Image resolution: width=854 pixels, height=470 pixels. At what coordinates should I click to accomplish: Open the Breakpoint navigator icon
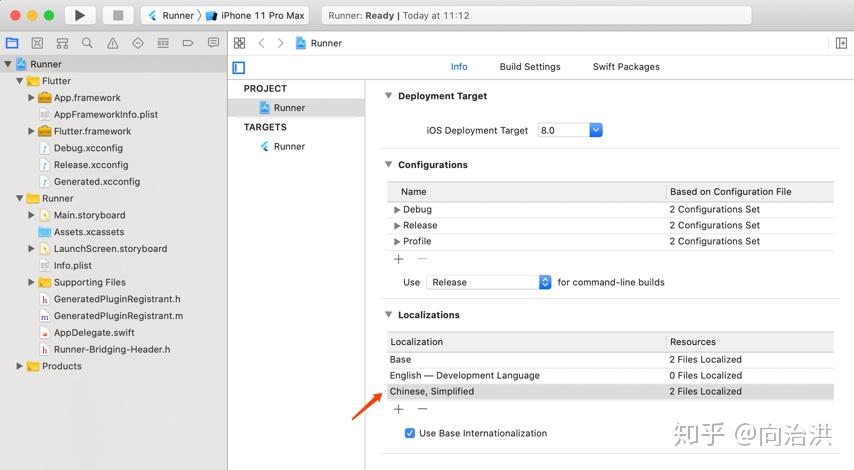188,43
